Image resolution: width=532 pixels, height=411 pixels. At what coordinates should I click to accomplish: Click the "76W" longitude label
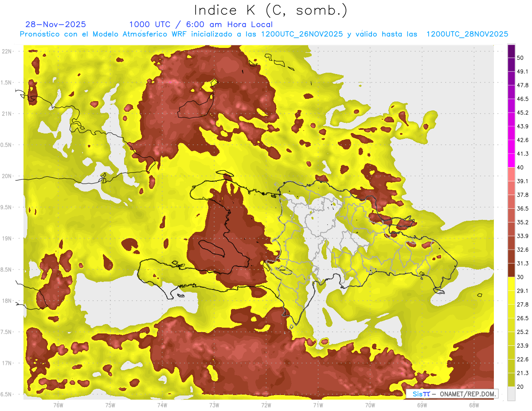pyautogui.click(x=58, y=405)
